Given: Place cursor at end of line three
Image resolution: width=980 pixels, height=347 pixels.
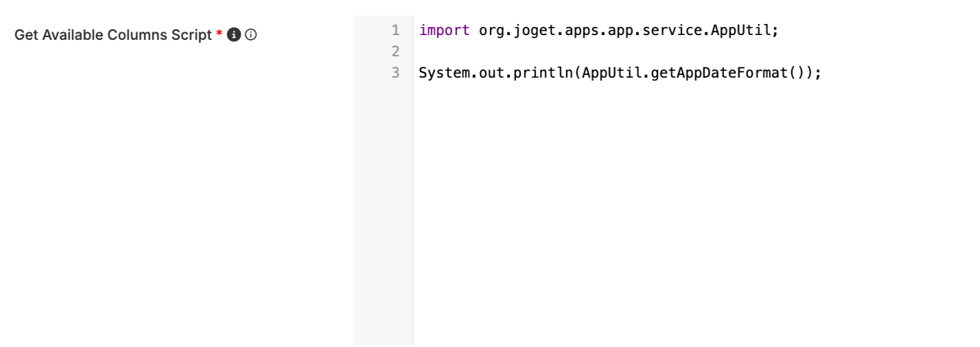Looking at the screenshot, I should point(822,73).
